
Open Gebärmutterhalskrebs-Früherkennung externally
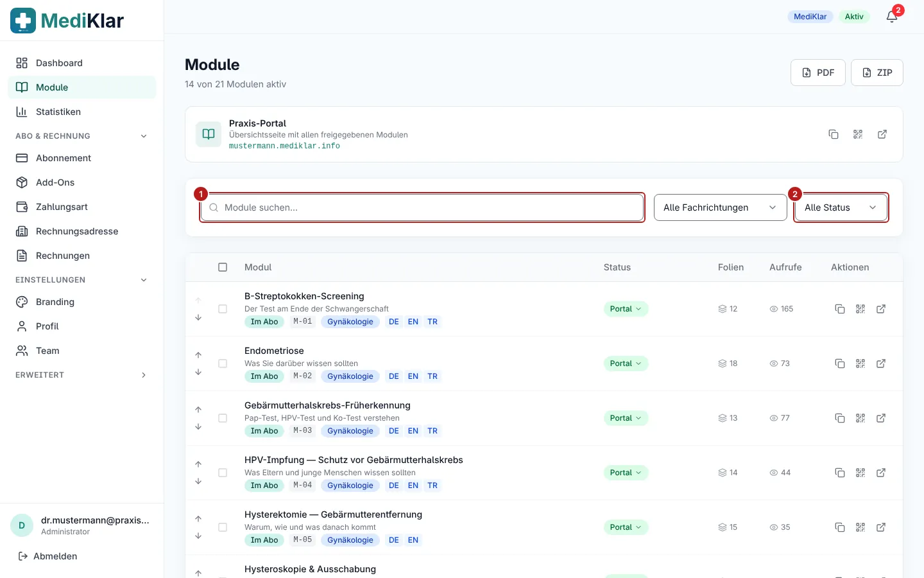[881, 418]
